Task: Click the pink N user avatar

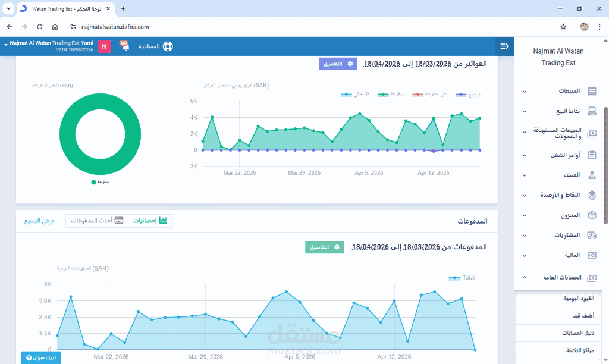Action: [104, 46]
